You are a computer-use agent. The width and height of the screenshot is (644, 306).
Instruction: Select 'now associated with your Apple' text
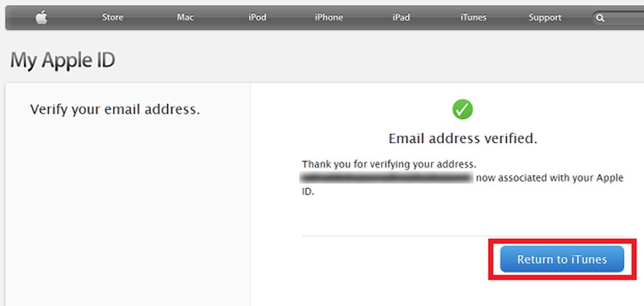(550, 178)
